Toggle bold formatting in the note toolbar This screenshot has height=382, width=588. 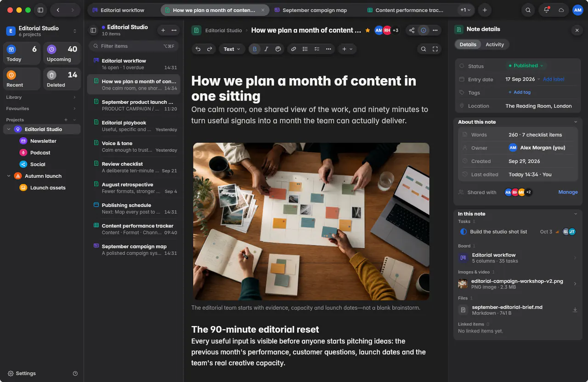(x=254, y=49)
